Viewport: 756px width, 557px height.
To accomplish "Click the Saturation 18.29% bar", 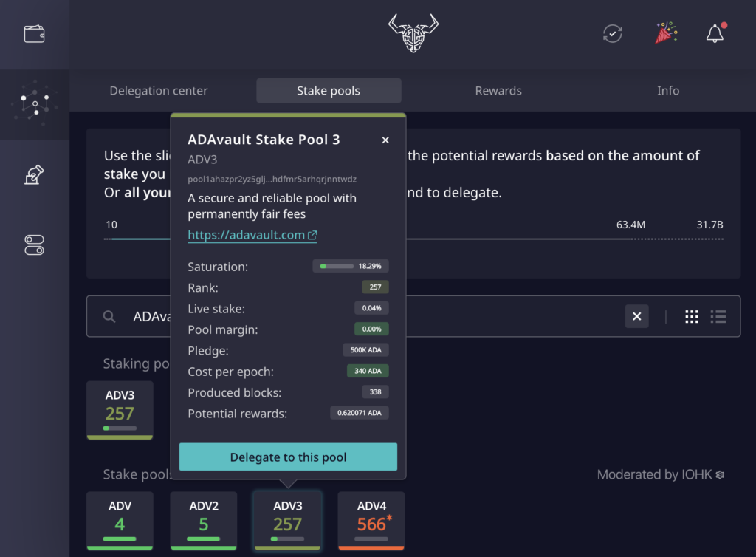I will 351,266.
